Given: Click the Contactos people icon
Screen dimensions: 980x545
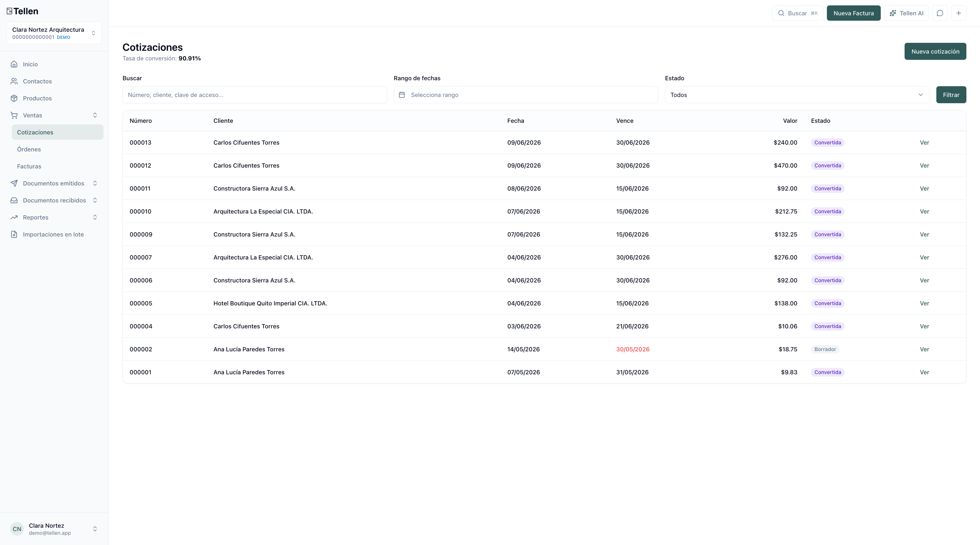Looking at the screenshot, I should pyautogui.click(x=14, y=81).
